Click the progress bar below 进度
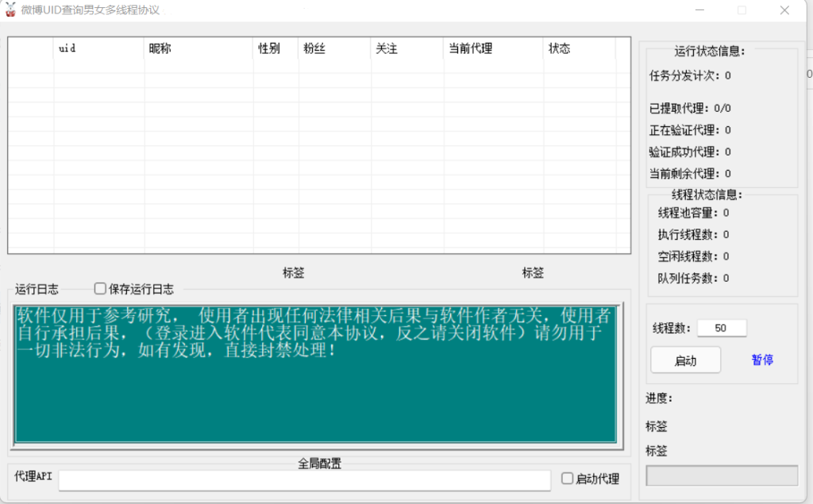Image resolution: width=813 pixels, height=504 pixels. click(x=722, y=475)
